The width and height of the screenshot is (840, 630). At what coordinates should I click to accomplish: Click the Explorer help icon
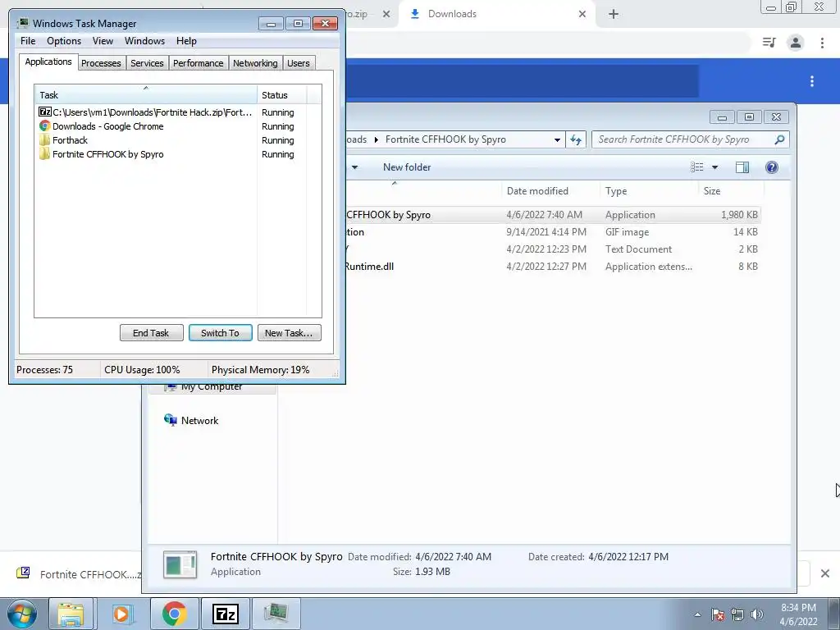[x=771, y=167]
